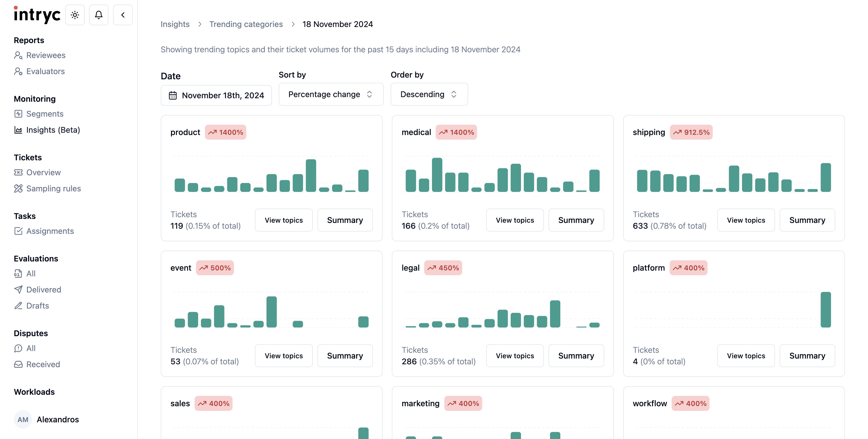Open the Sort by Percentage change dropdown
Screen dimensions: 868x439
[x=331, y=95]
